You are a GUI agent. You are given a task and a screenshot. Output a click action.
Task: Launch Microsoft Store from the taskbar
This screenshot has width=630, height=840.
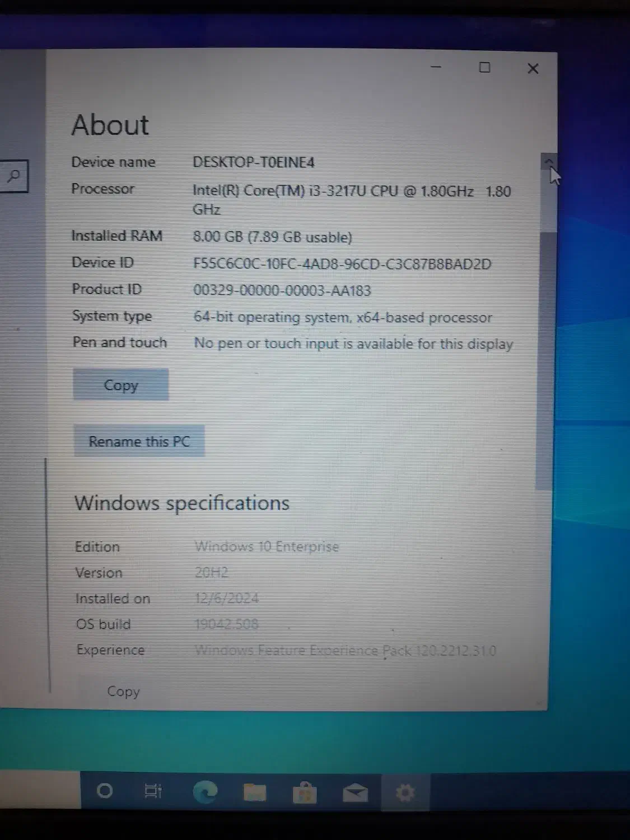click(x=304, y=792)
